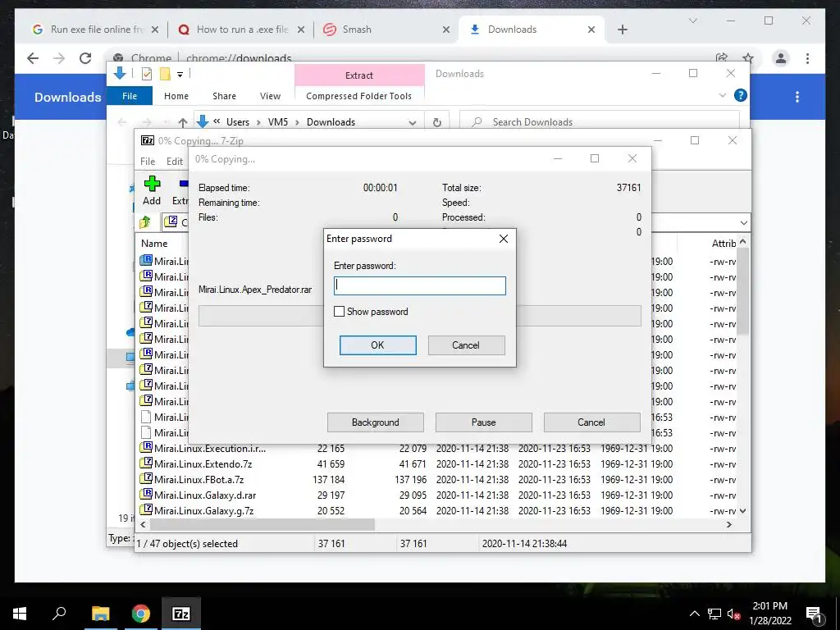This screenshot has height=630, width=840.
Task: Open Downloads page more actions menu
Action: 797,97
